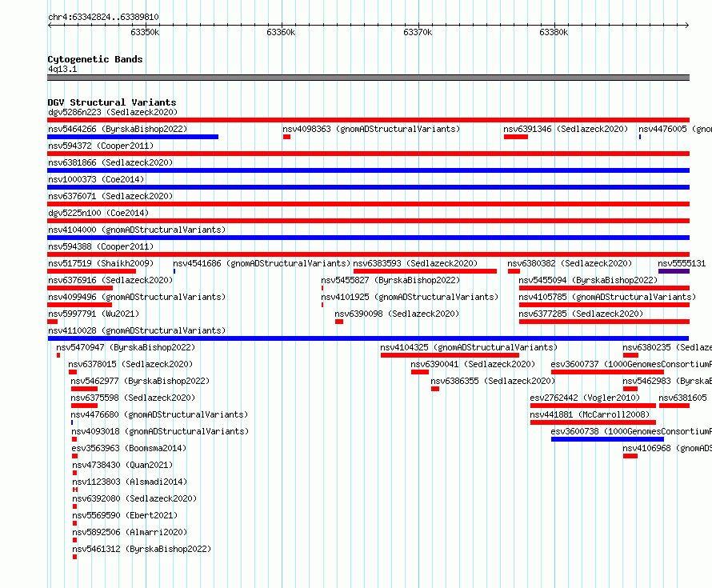Click the nsv6390098 (Sedlazeck2020) label
Image resolution: width=712 pixels, height=588 pixels.
[397, 314]
